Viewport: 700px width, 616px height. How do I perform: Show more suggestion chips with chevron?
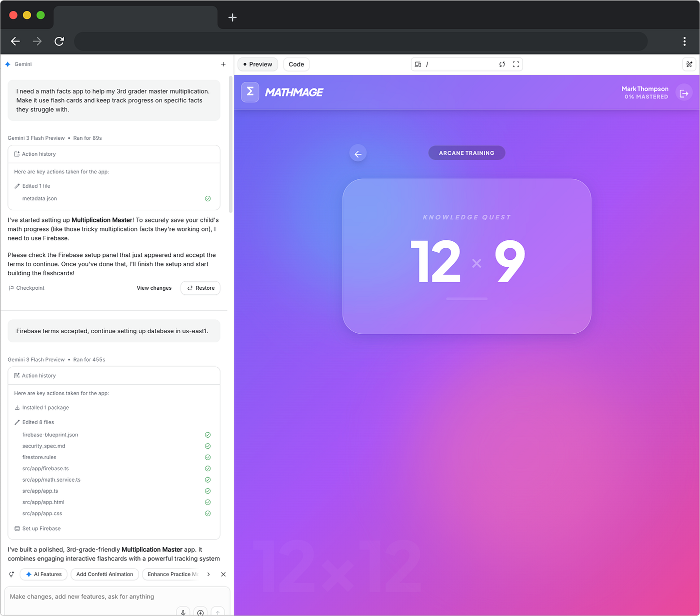coord(208,575)
